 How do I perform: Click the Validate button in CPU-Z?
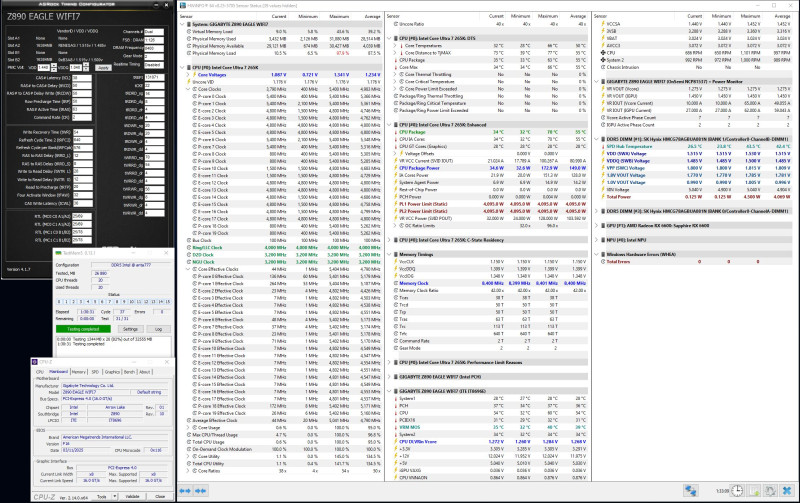click(x=132, y=496)
